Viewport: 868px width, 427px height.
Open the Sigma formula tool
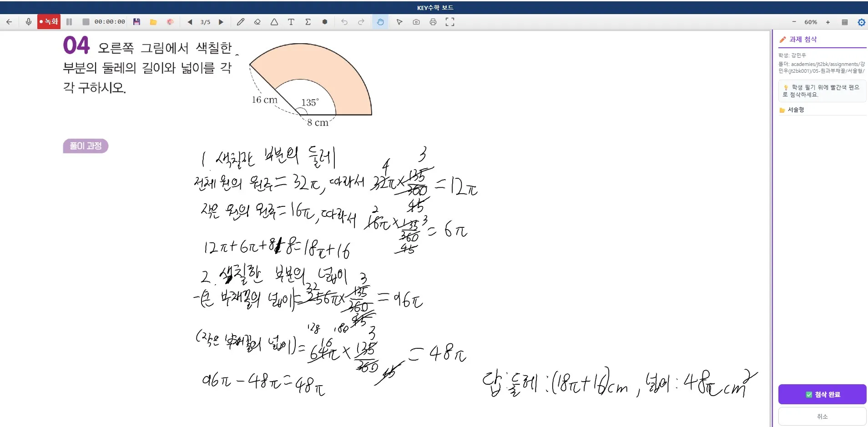308,22
